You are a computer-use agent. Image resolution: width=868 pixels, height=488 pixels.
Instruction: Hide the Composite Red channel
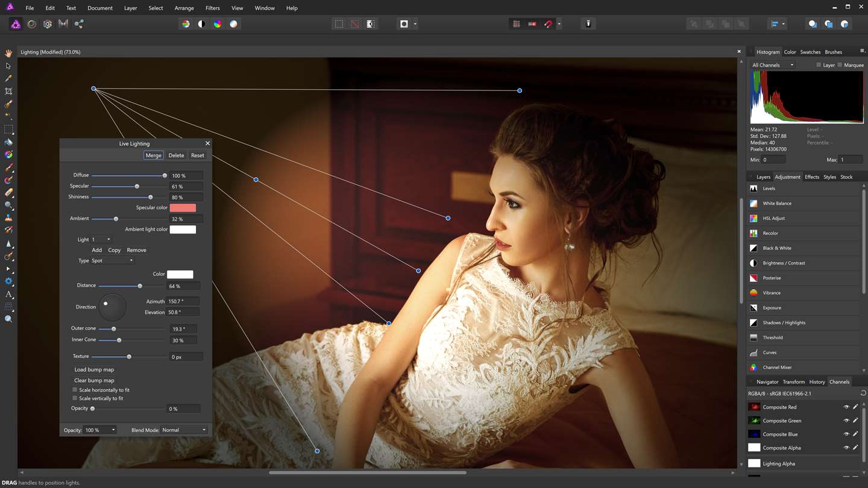[846, 407]
